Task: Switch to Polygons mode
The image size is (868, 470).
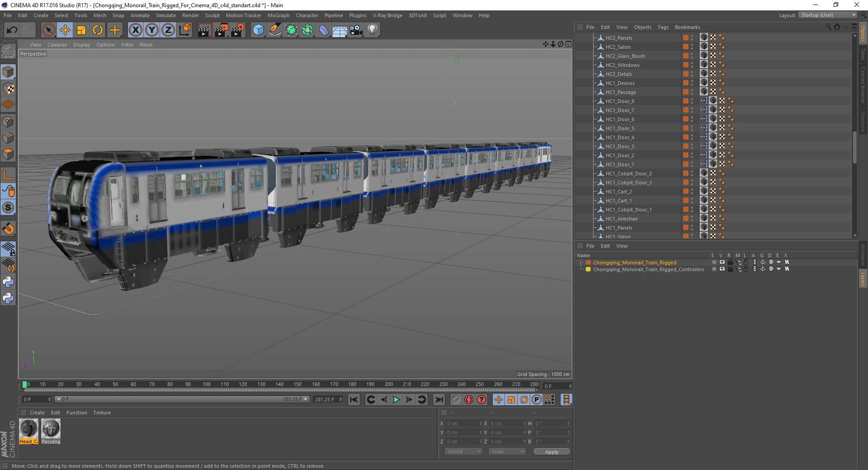Action: pos(8,154)
